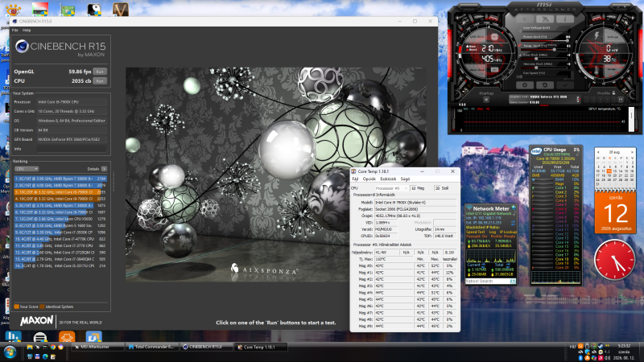Click HU language indicator in system tray
The width and height of the screenshot is (644, 362).
coord(572,347)
